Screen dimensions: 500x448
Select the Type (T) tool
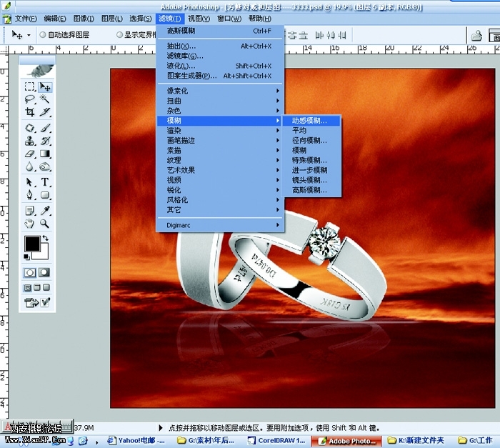(45, 182)
